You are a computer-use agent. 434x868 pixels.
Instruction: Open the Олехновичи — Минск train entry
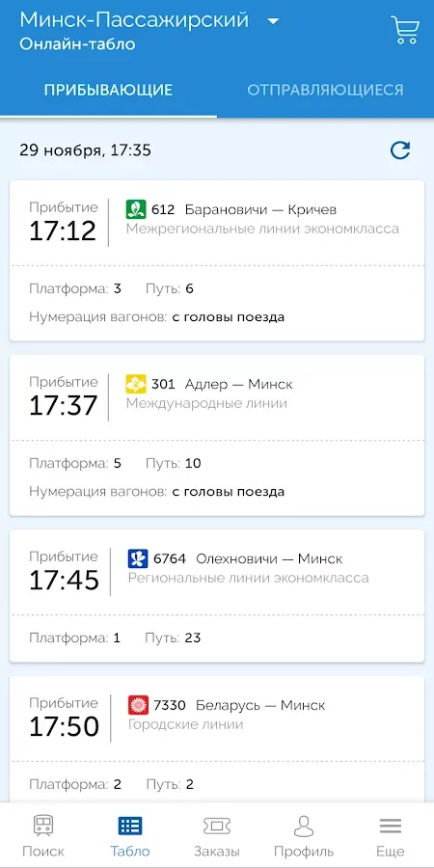click(217, 596)
